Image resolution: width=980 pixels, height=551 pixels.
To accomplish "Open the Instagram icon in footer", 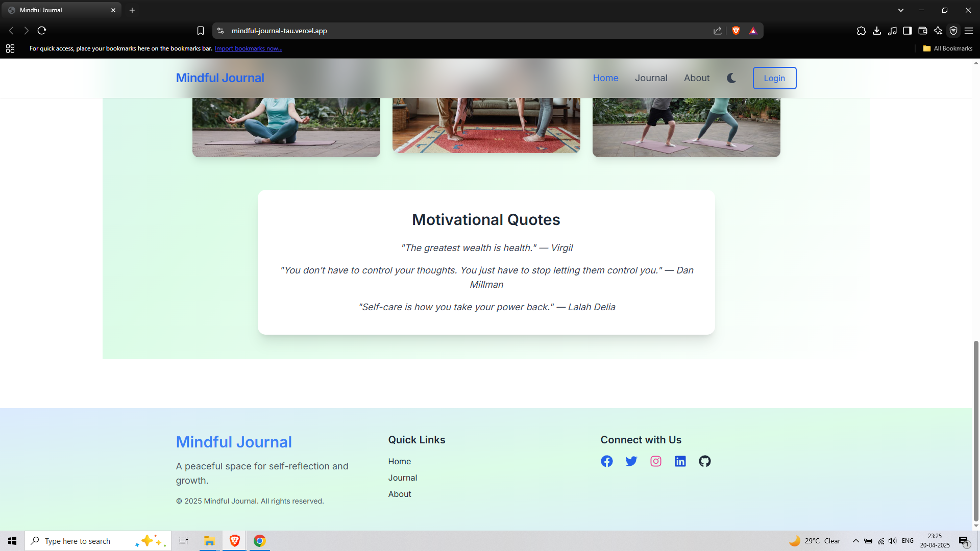I will 655,461.
